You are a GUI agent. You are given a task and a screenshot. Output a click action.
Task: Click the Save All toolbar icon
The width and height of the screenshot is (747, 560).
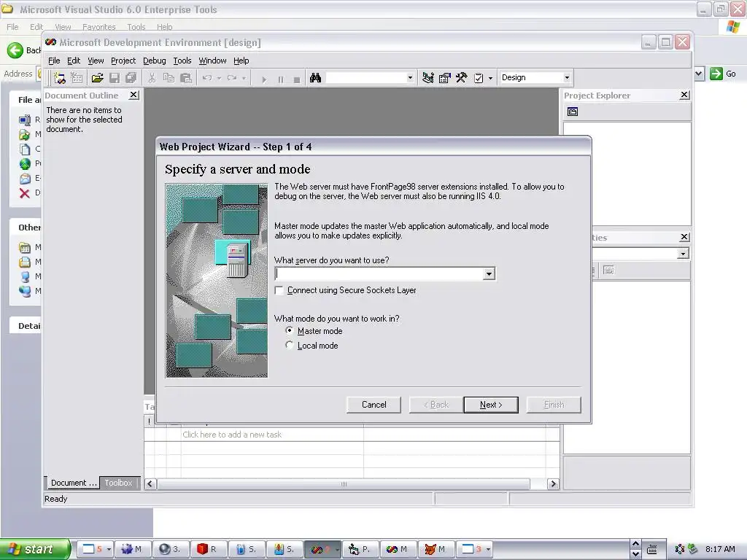(x=131, y=77)
